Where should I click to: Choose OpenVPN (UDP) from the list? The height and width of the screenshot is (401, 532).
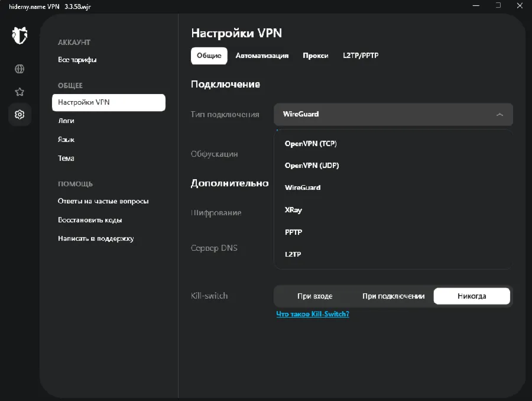(x=312, y=166)
